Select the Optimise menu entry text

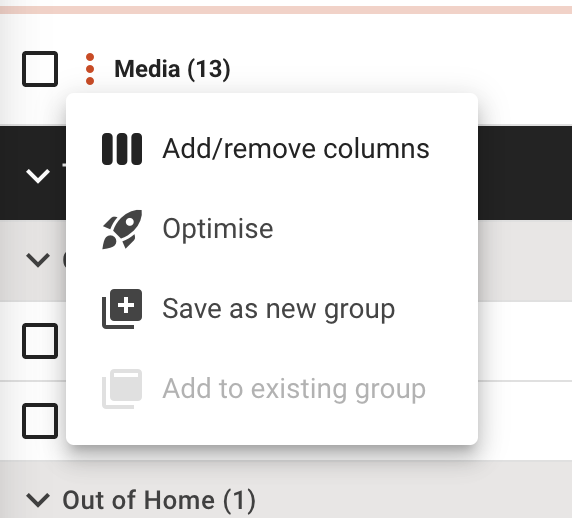tap(218, 229)
